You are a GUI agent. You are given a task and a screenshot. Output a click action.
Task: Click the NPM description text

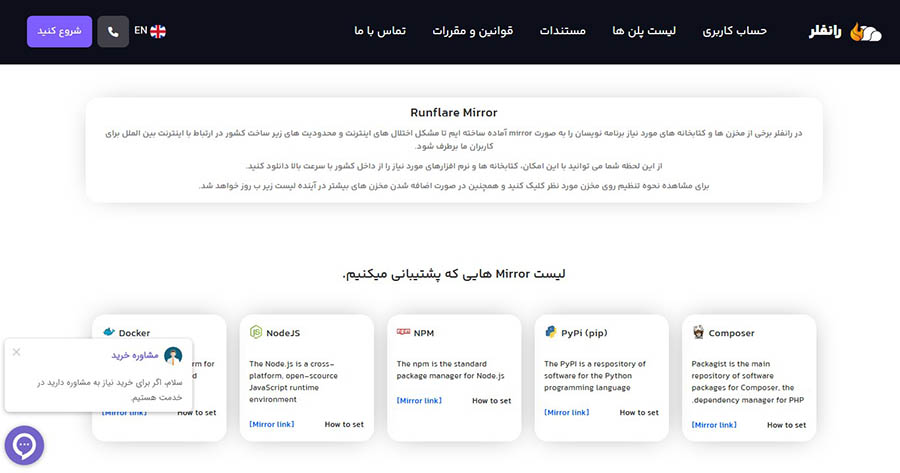tap(451, 370)
